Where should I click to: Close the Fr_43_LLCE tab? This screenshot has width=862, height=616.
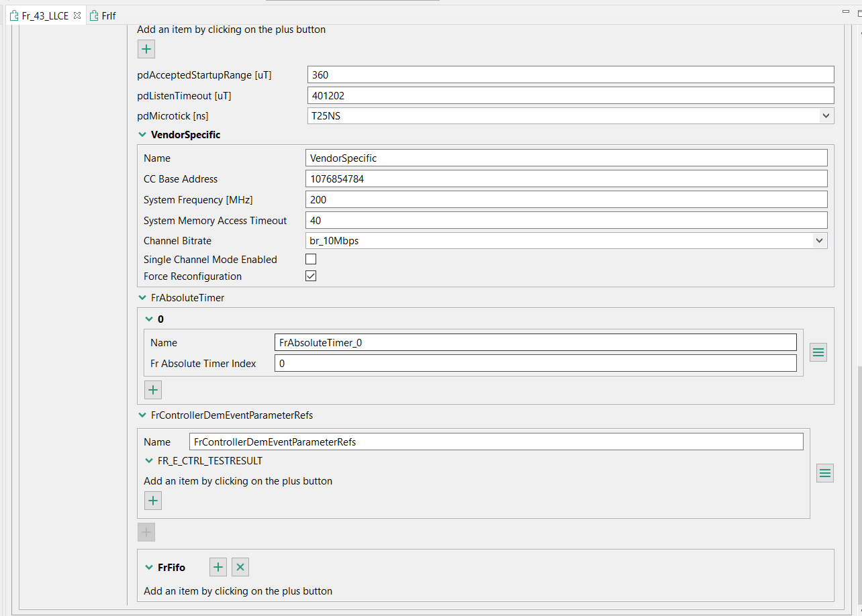click(76, 15)
